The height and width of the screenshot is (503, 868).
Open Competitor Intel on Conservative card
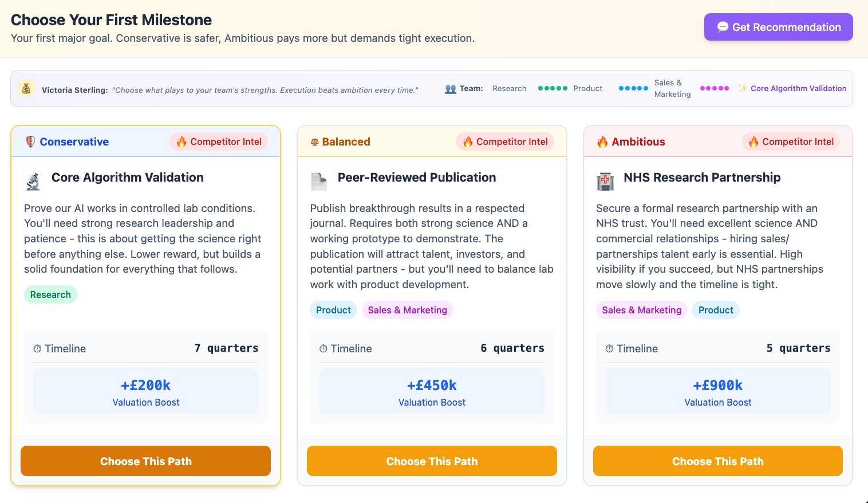point(219,142)
